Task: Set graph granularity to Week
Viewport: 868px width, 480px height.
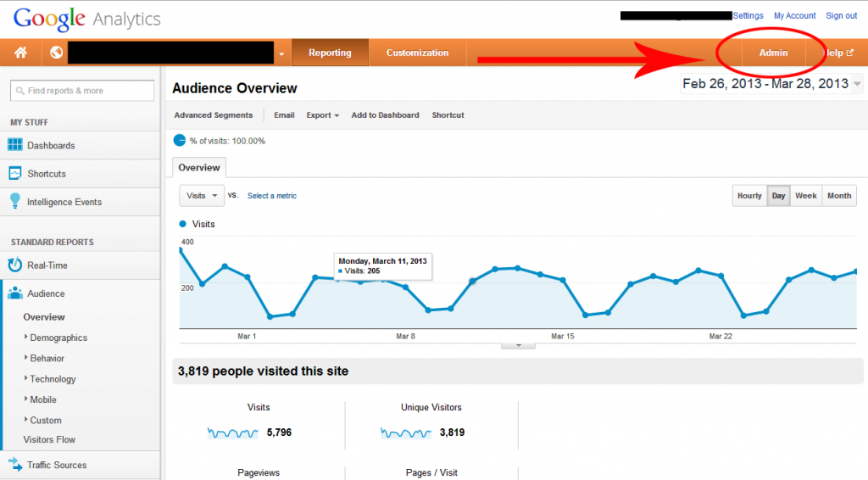Action: click(x=805, y=196)
